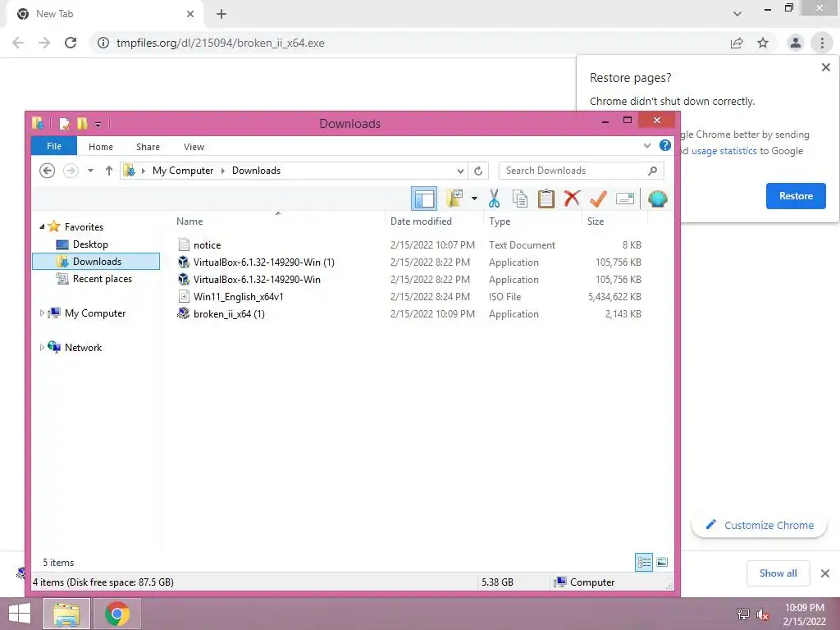Select Downloads in Favorites

coord(97,262)
